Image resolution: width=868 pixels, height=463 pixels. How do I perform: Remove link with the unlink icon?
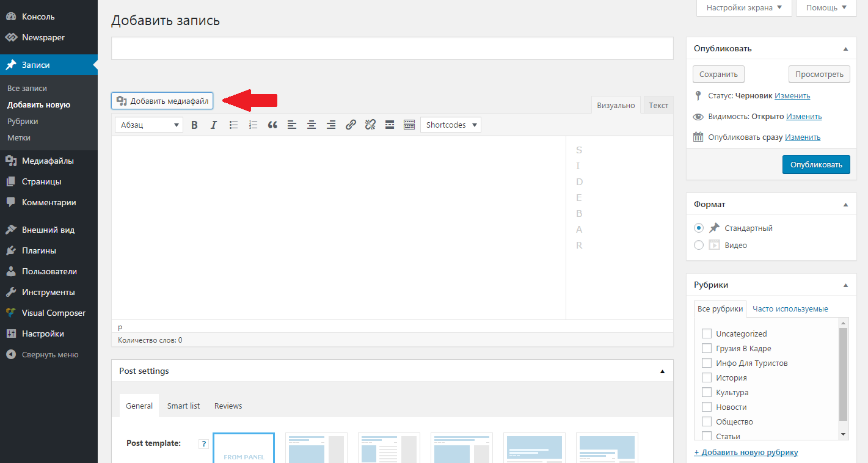(370, 125)
